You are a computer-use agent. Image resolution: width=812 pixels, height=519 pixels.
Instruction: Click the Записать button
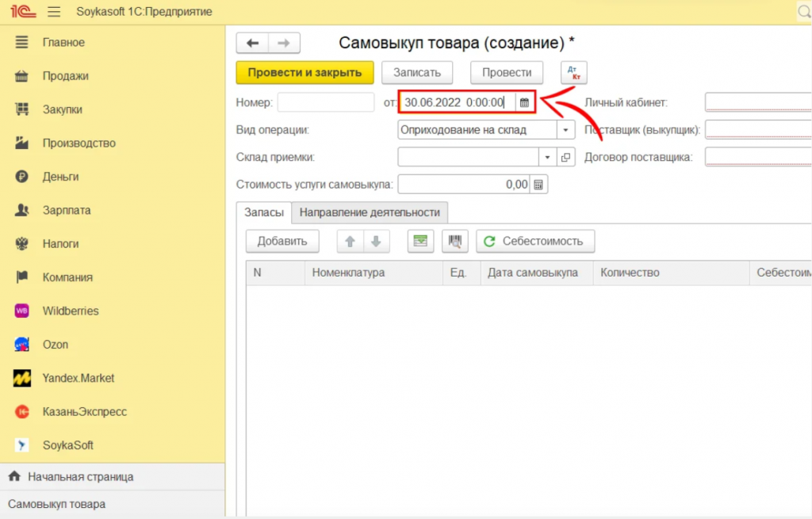click(417, 72)
